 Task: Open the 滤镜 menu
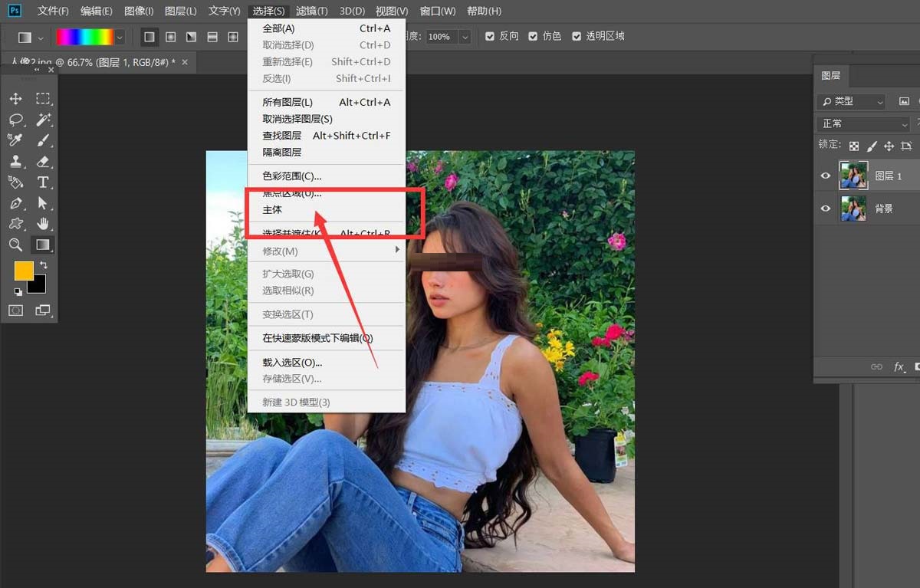(311, 11)
